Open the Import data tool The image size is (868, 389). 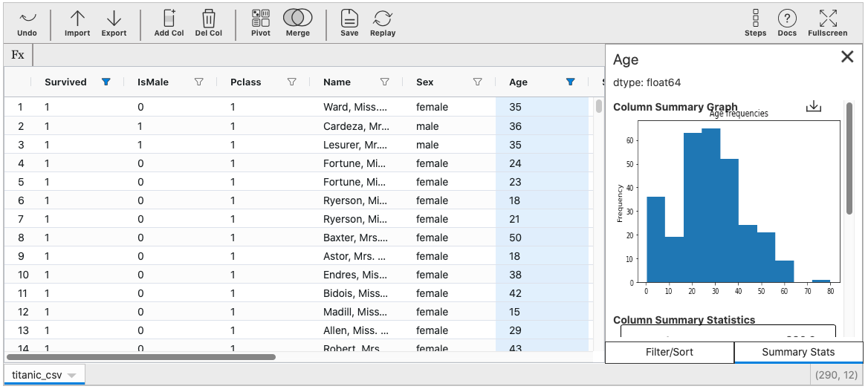pyautogui.click(x=77, y=24)
